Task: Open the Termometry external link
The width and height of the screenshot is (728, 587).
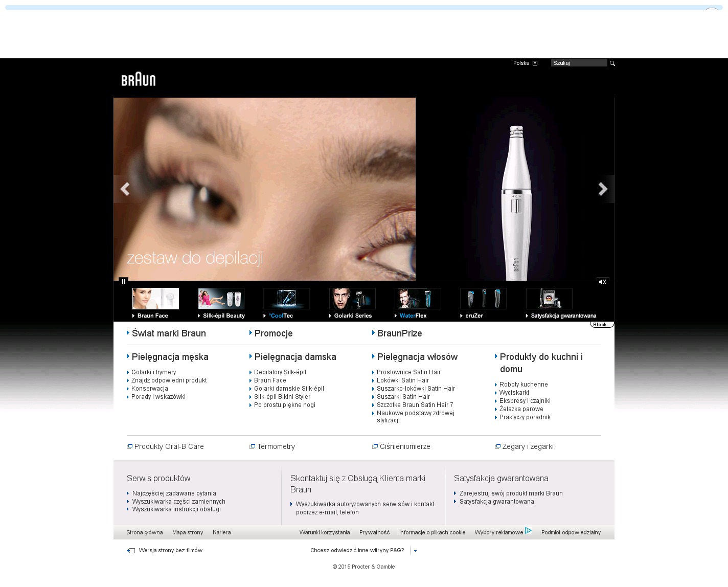Action: (276, 446)
